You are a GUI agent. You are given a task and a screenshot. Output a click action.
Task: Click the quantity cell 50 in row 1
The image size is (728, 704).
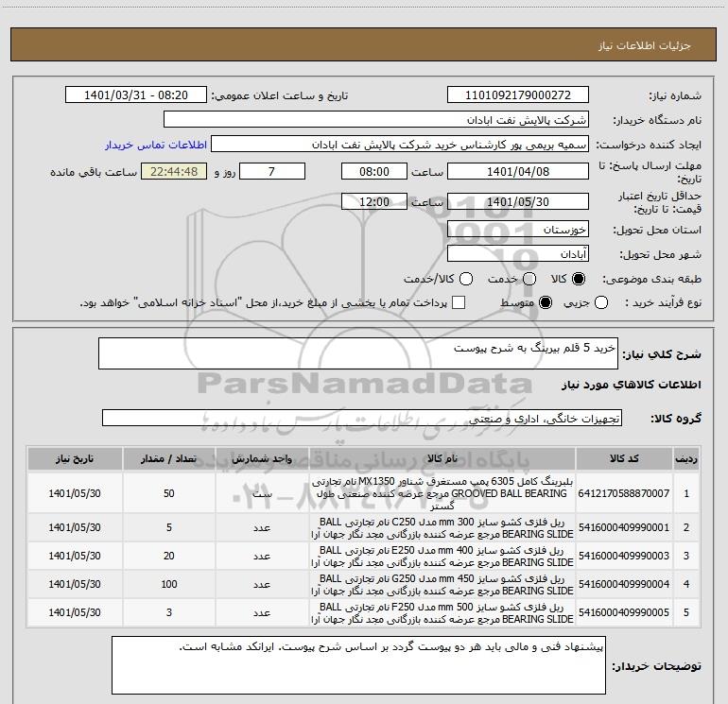[169, 493]
